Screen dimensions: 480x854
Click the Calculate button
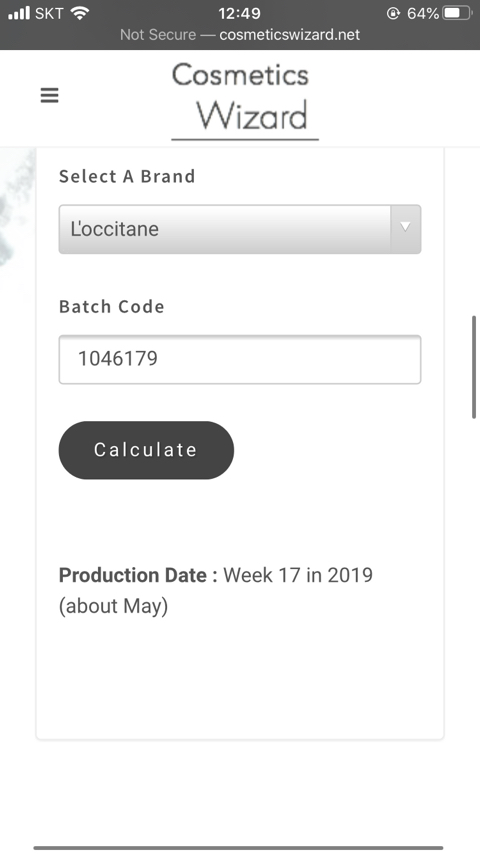pos(146,450)
